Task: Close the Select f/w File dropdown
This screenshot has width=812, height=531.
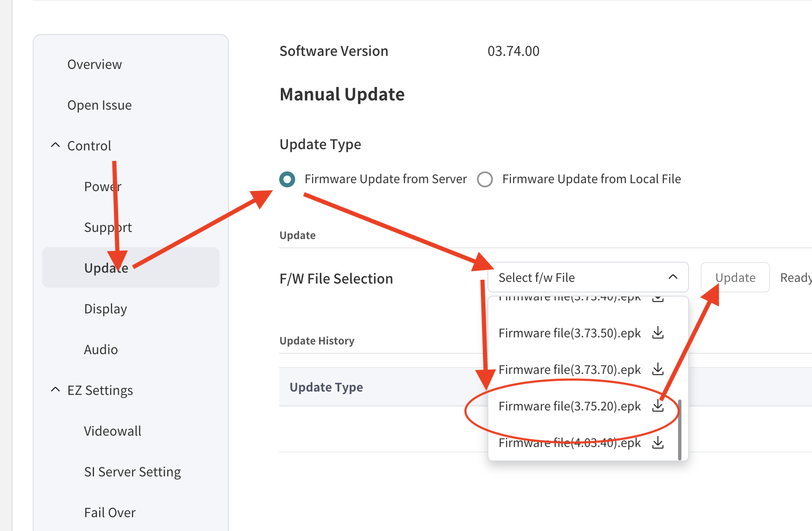Action: point(673,277)
